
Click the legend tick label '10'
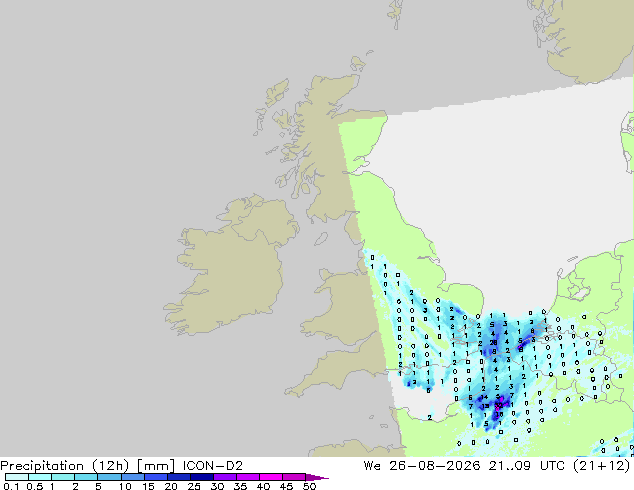tap(125, 486)
